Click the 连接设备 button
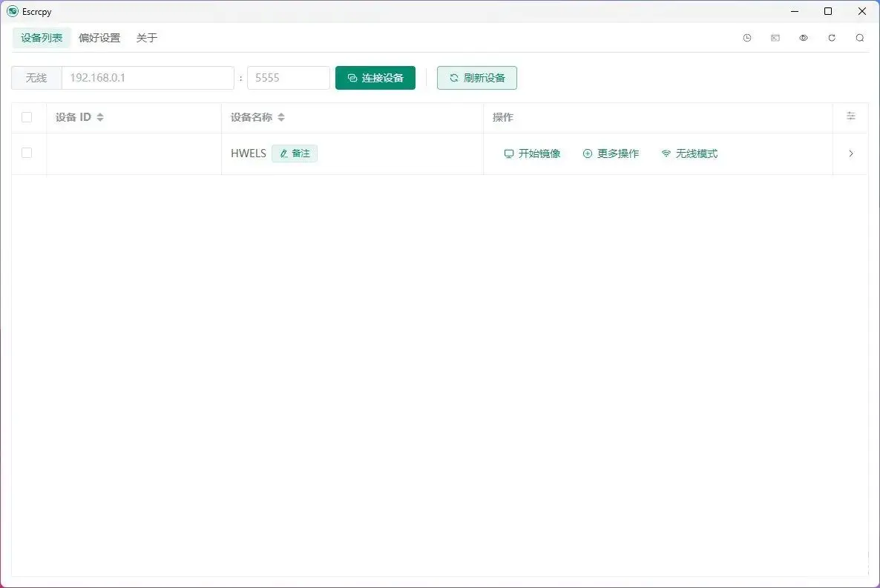Screen dimensions: 880x588 (x=375, y=78)
